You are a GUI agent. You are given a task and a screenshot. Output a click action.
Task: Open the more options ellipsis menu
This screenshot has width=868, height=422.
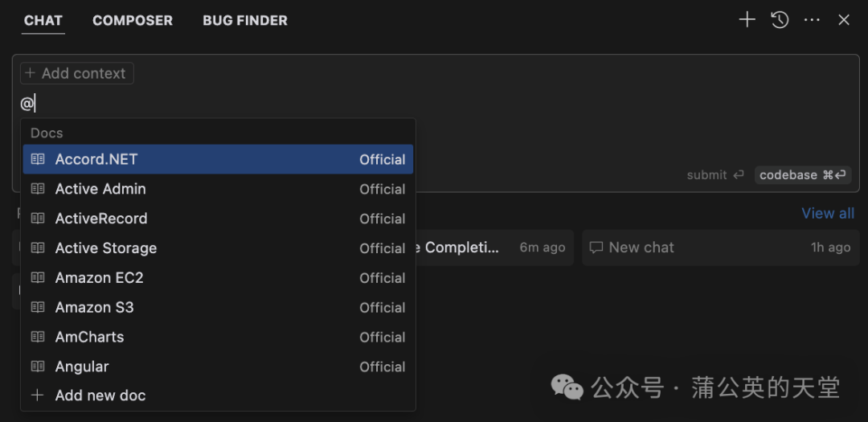point(812,20)
